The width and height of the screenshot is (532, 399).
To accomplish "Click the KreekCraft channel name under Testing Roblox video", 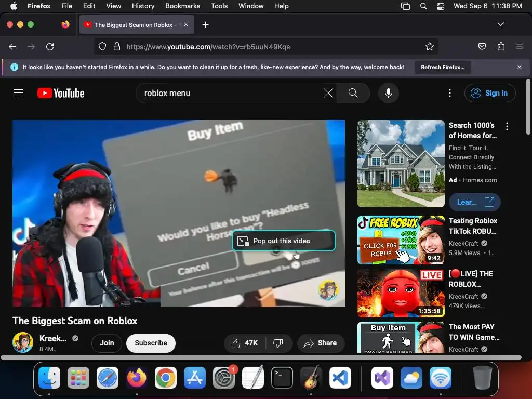I will 463,243.
